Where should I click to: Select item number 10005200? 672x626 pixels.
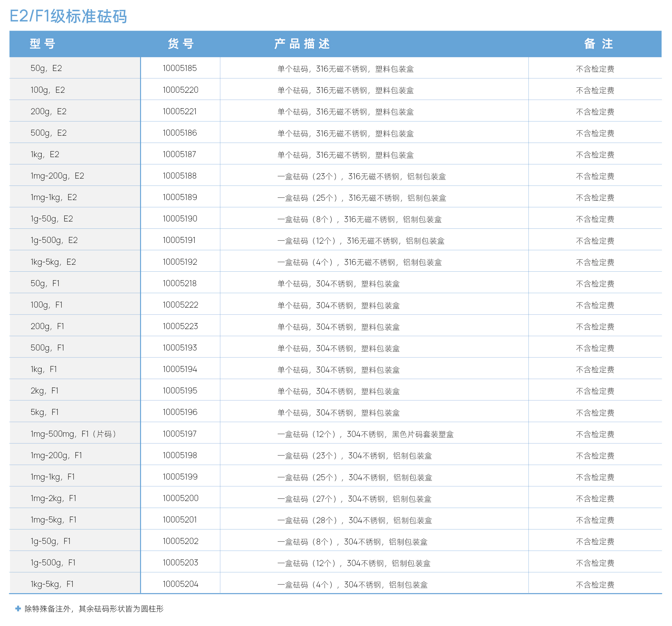(180, 498)
